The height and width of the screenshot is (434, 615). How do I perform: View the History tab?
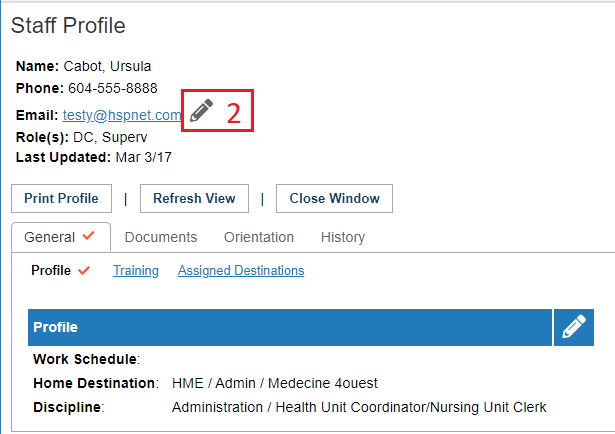343,237
